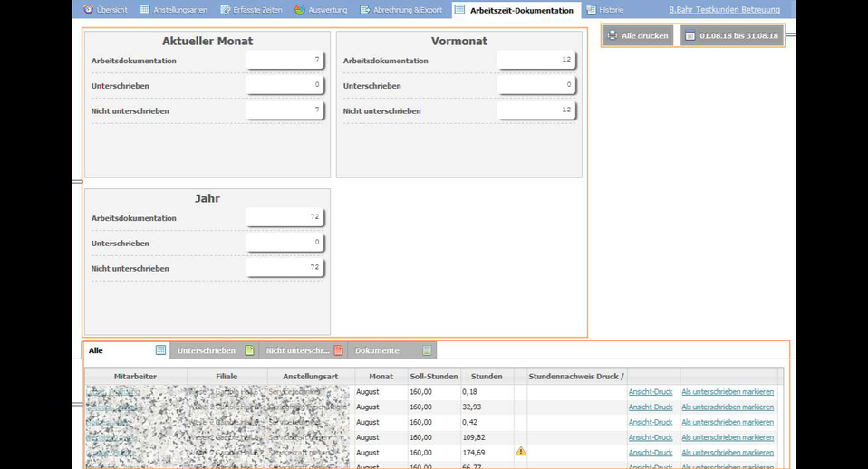Image resolution: width=868 pixels, height=469 pixels.
Task: Open Ansicht-Druck for 174,69 hours row
Action: point(651,453)
